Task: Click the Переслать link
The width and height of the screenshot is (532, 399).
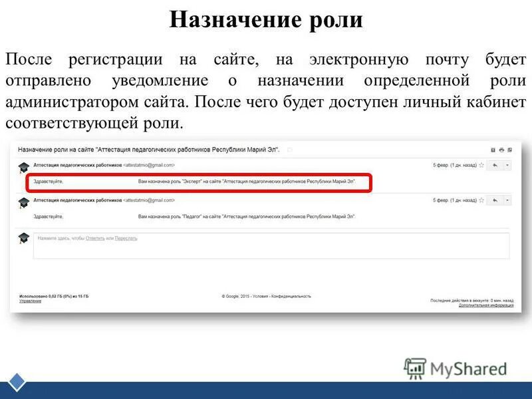Action: coord(125,237)
